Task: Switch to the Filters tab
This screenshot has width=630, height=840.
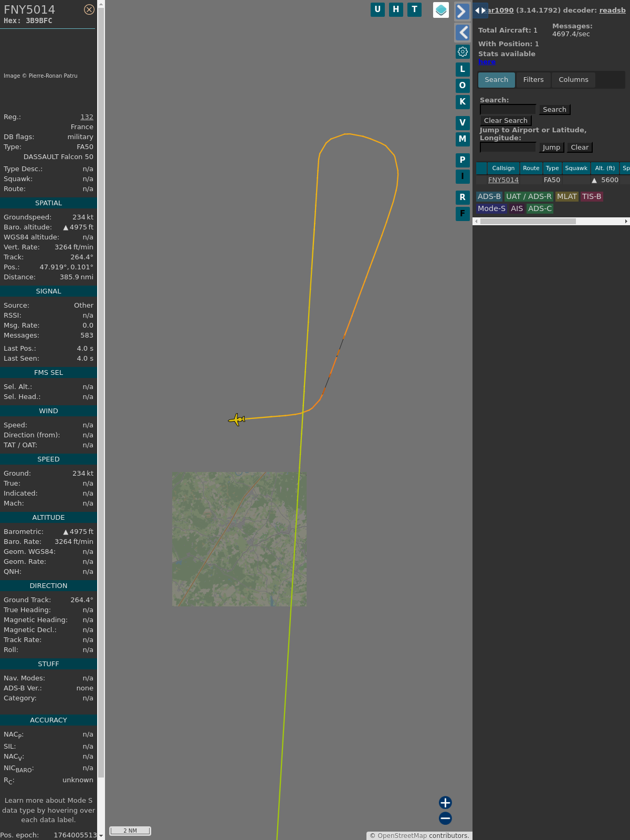Action: point(533,80)
